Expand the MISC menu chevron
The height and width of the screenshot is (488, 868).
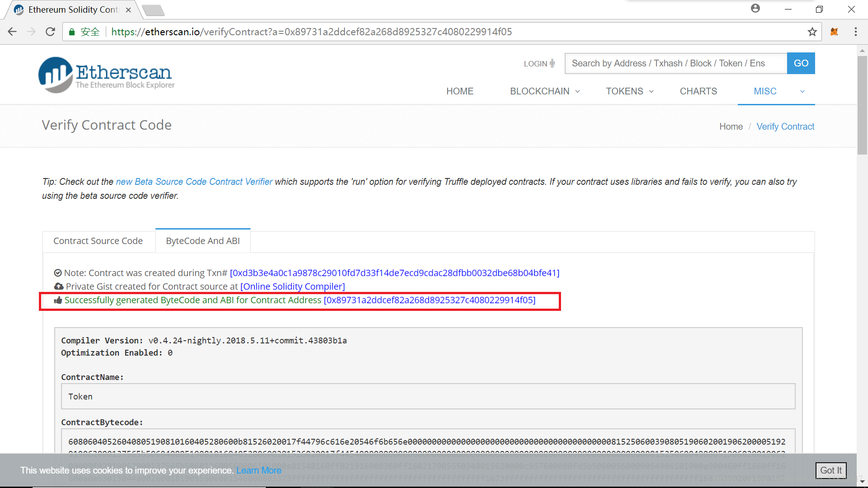pos(802,91)
